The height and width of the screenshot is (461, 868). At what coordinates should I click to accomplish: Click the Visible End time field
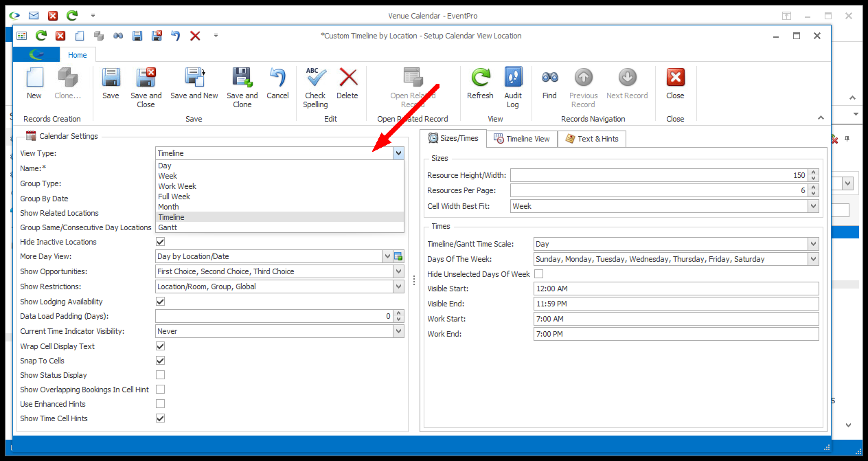(676, 304)
